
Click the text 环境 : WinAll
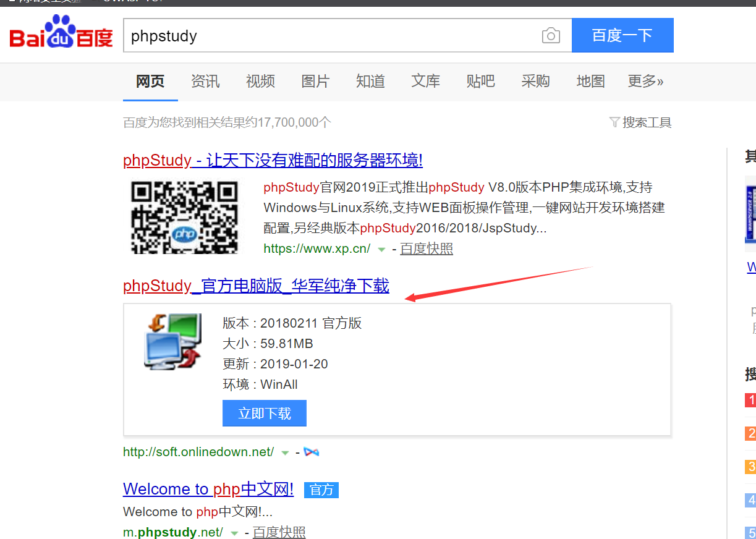coord(260,384)
